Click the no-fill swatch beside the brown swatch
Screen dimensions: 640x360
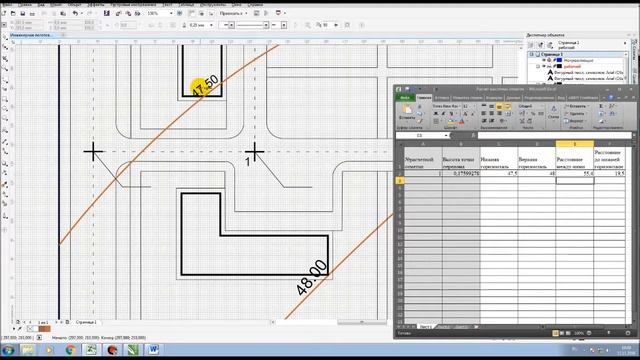(x=31, y=329)
